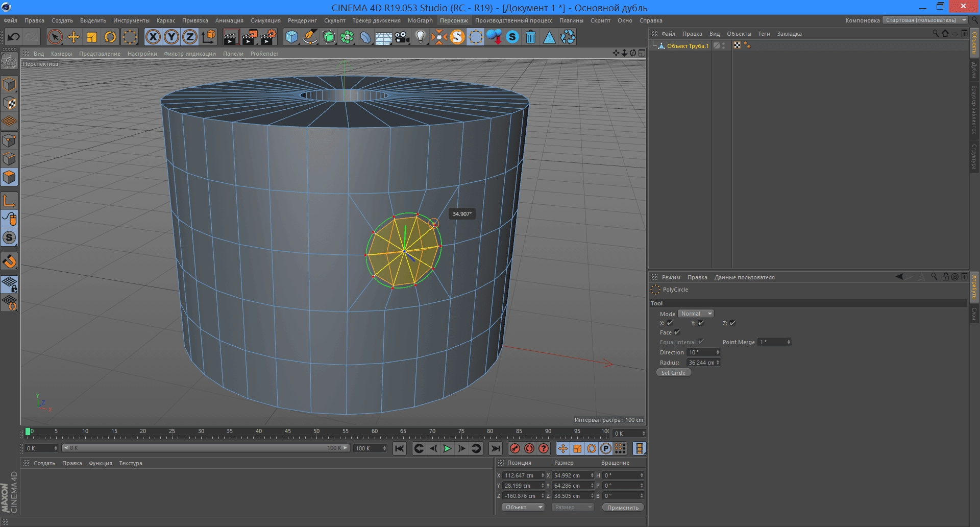Click the blue circle S plugin icon

coord(512,37)
